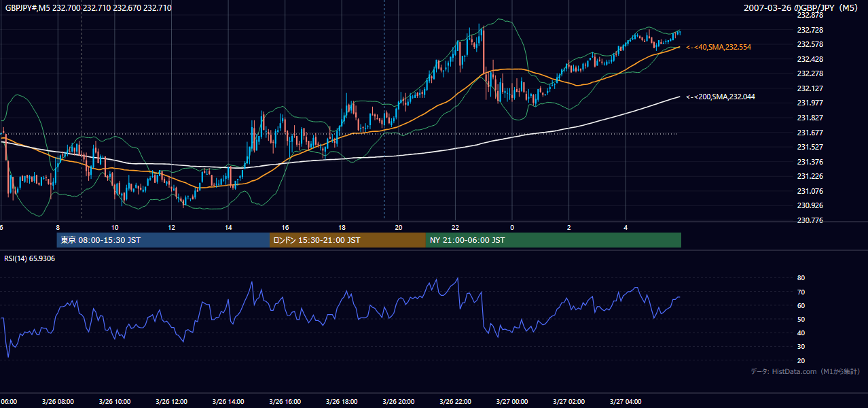
Task: Click the HistData.com data source credit
Action: pyautogui.click(x=805, y=371)
